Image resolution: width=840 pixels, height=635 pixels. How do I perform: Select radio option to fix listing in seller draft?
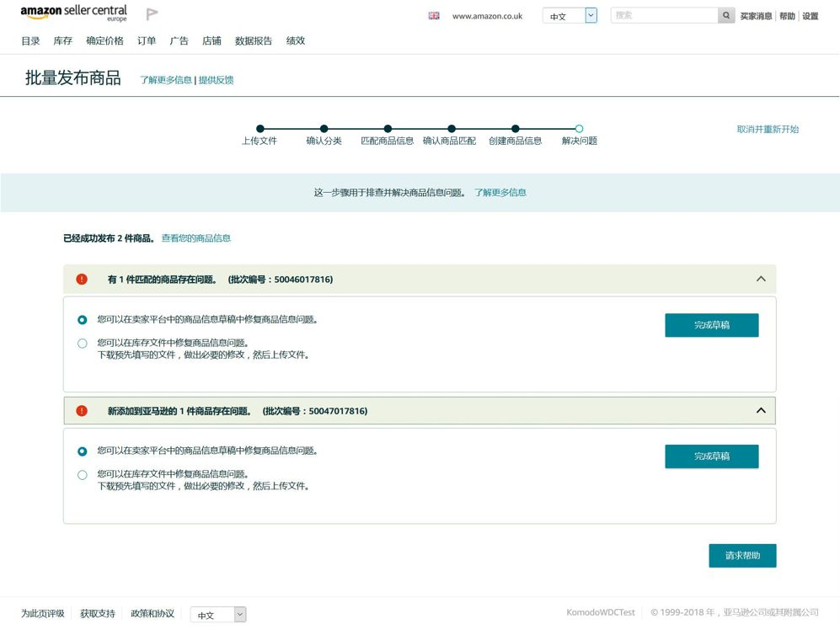coord(82,320)
